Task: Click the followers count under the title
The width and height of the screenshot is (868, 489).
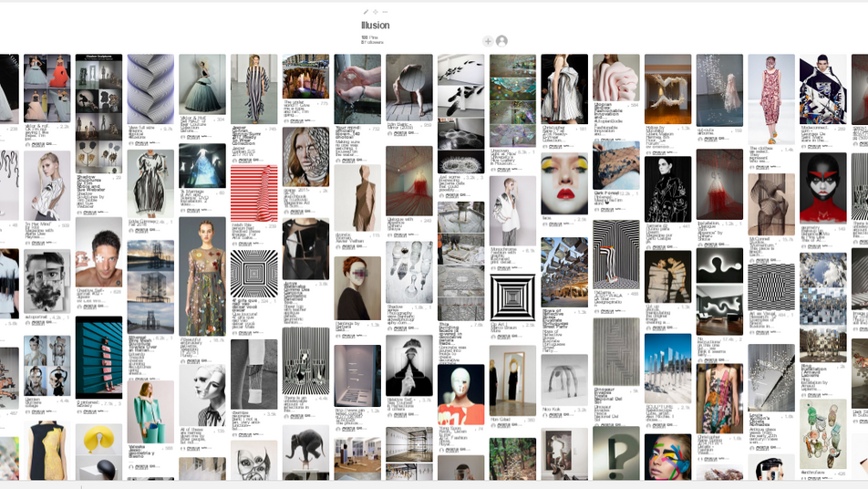Action: [372, 42]
